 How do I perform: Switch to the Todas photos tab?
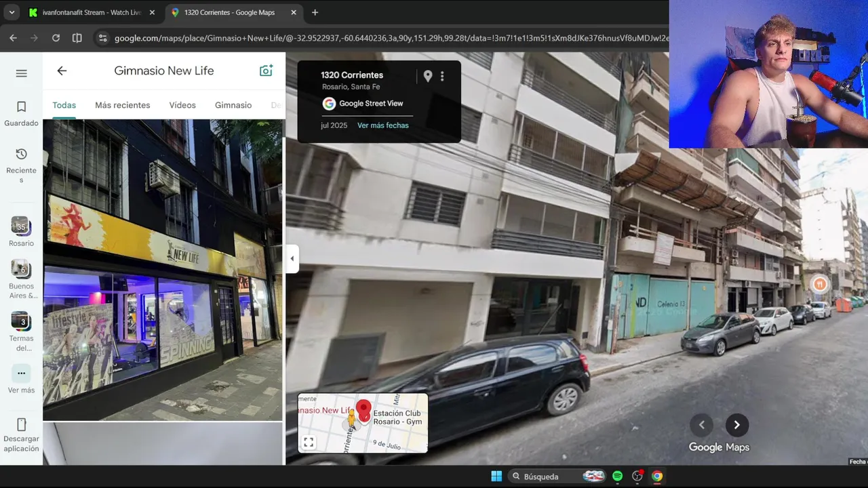point(64,105)
